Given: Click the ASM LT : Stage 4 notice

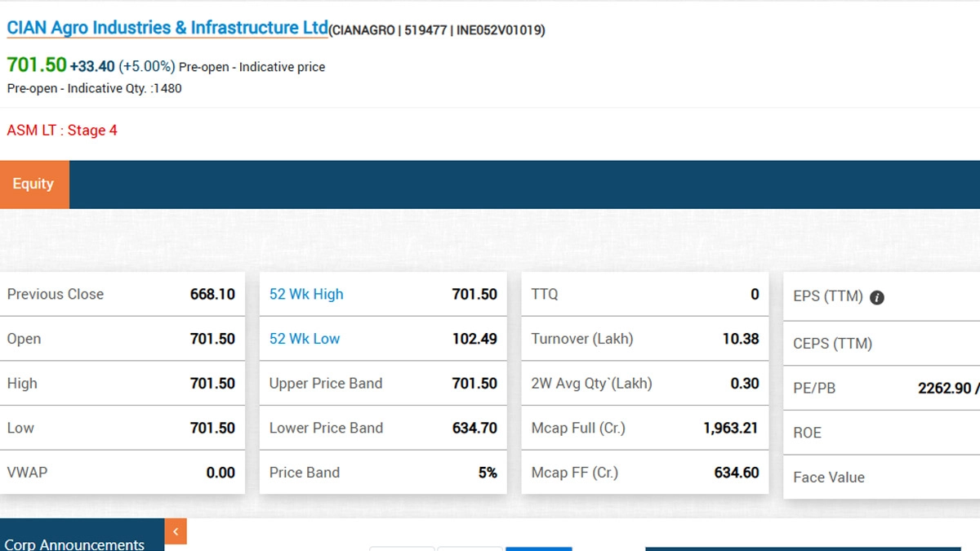Looking at the screenshot, I should 62,131.
